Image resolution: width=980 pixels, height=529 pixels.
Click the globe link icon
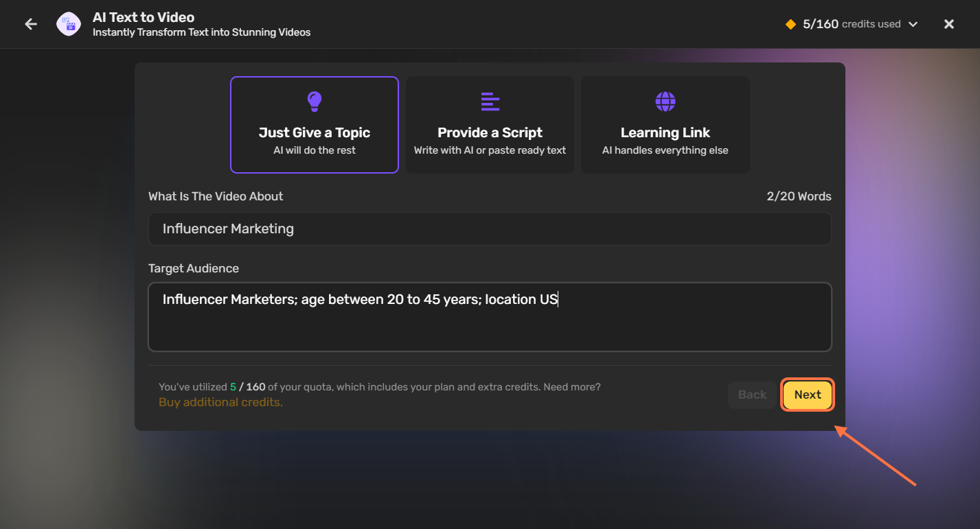tap(665, 102)
